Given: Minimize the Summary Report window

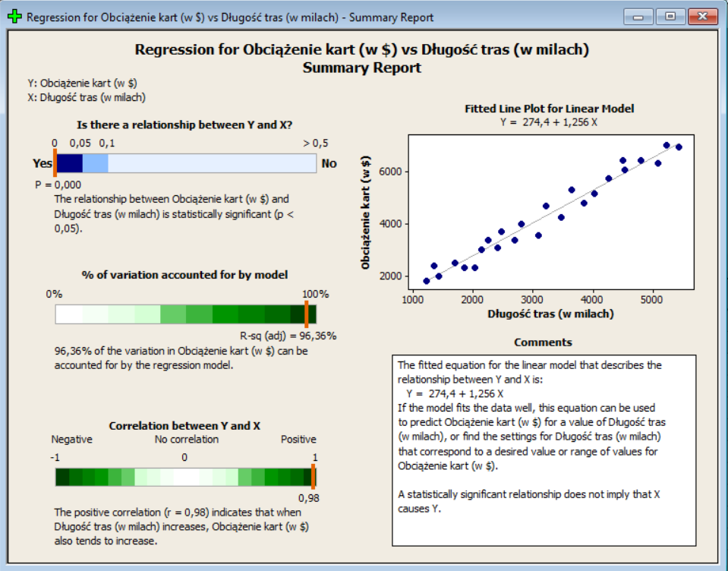Looking at the screenshot, I should coord(638,17).
